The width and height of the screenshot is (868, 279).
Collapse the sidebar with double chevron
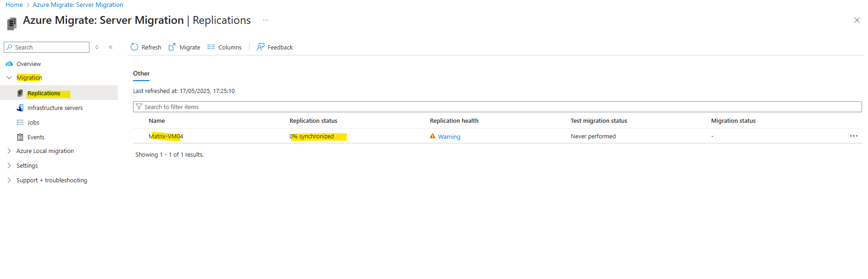[111, 47]
